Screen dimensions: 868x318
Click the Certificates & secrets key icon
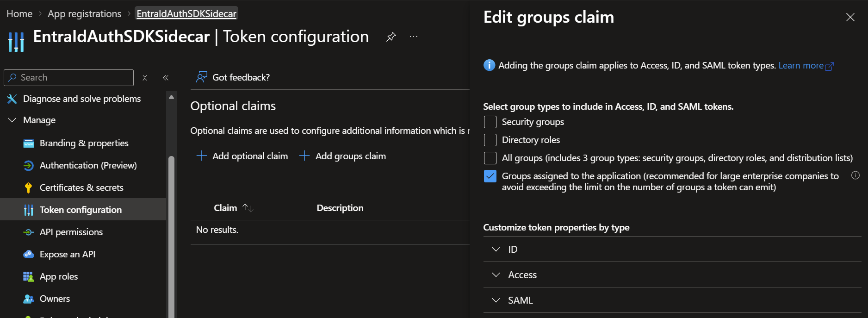tap(29, 188)
